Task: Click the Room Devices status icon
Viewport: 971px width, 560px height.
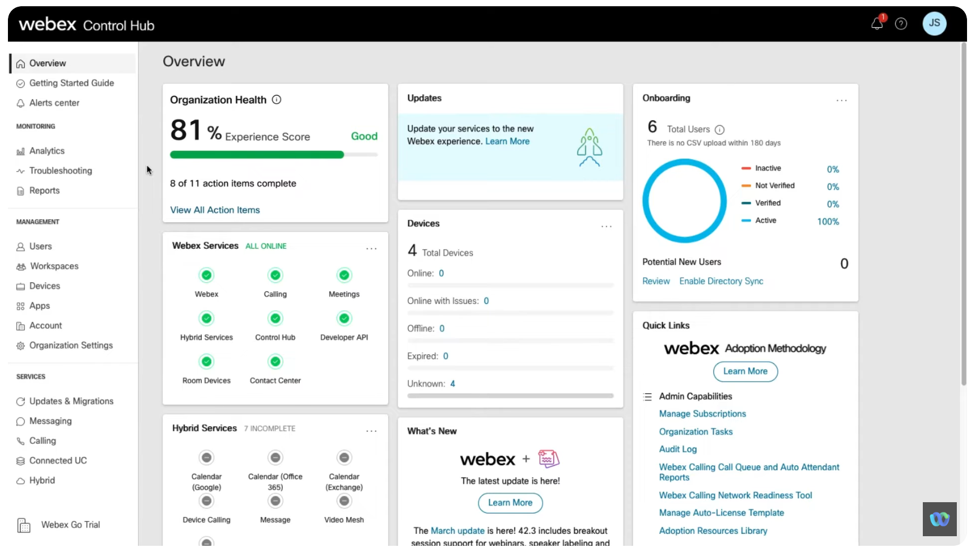Action: click(x=206, y=361)
